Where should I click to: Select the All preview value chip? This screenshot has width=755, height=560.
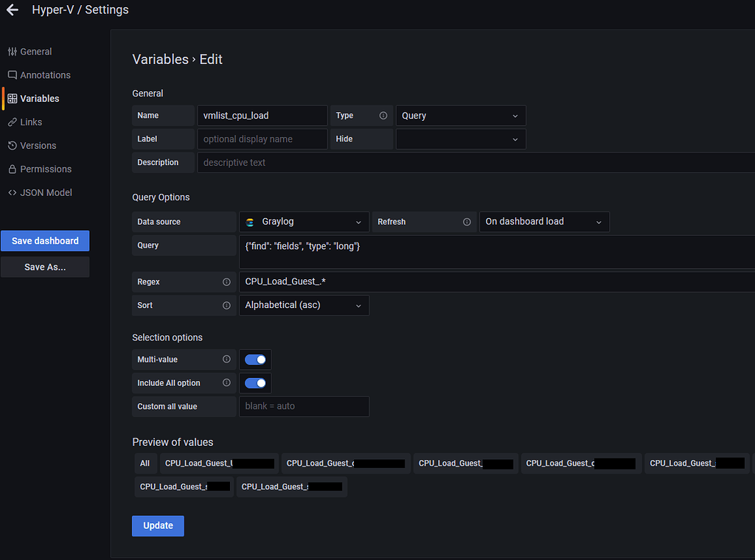pyautogui.click(x=145, y=463)
